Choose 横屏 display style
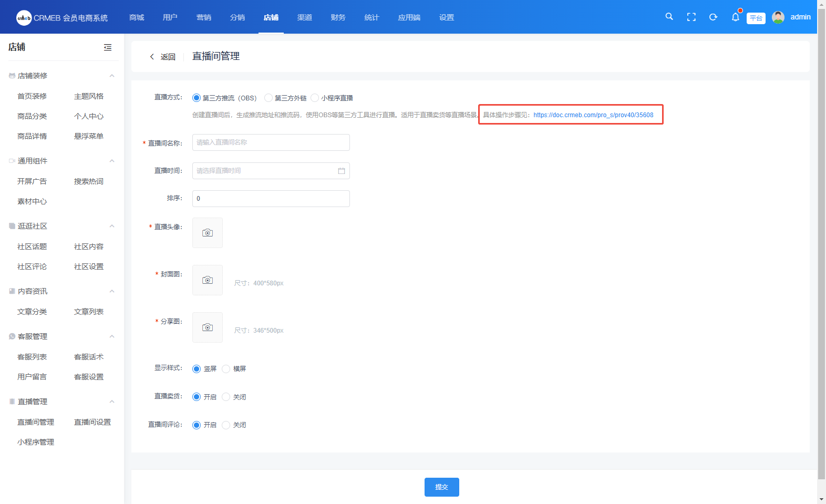The width and height of the screenshot is (826, 504). [226, 369]
